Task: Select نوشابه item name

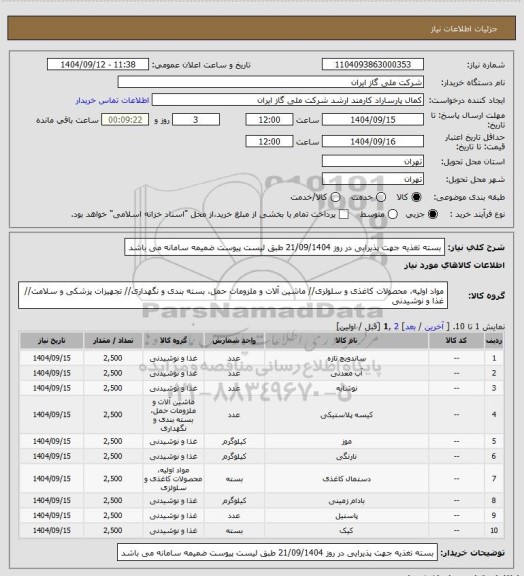Action: (x=346, y=388)
